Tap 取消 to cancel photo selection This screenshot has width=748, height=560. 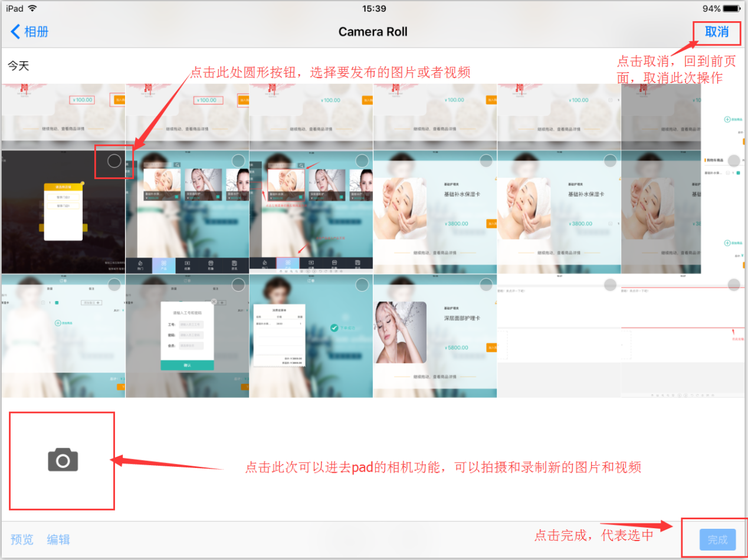point(717,32)
